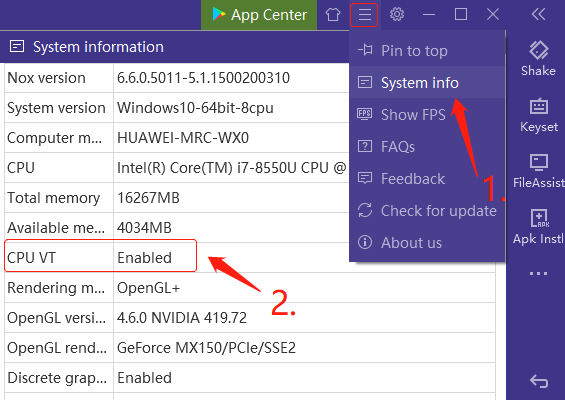Close the Nox window

493,15
